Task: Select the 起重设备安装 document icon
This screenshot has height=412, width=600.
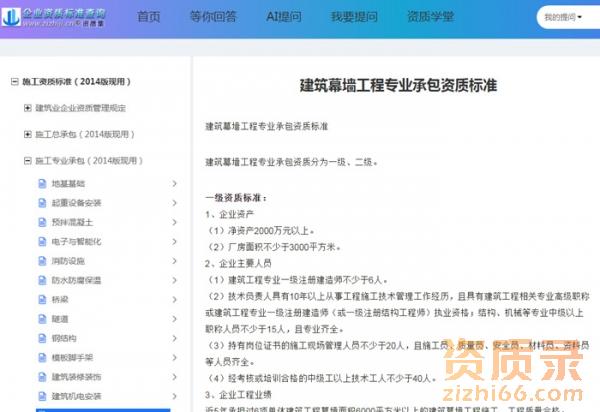Action: 42,203
